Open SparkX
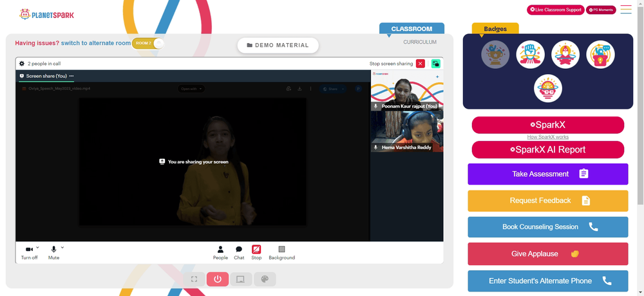Image resolution: width=644 pixels, height=296 pixels. pyautogui.click(x=548, y=125)
